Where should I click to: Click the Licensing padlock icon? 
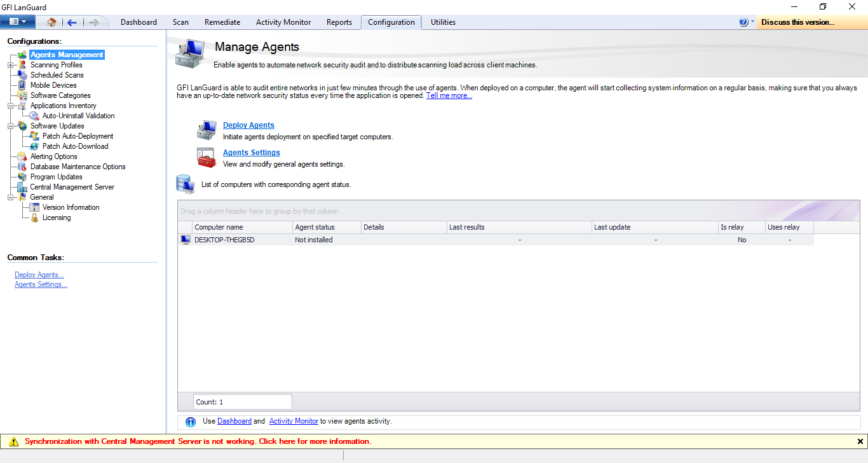[x=34, y=218]
